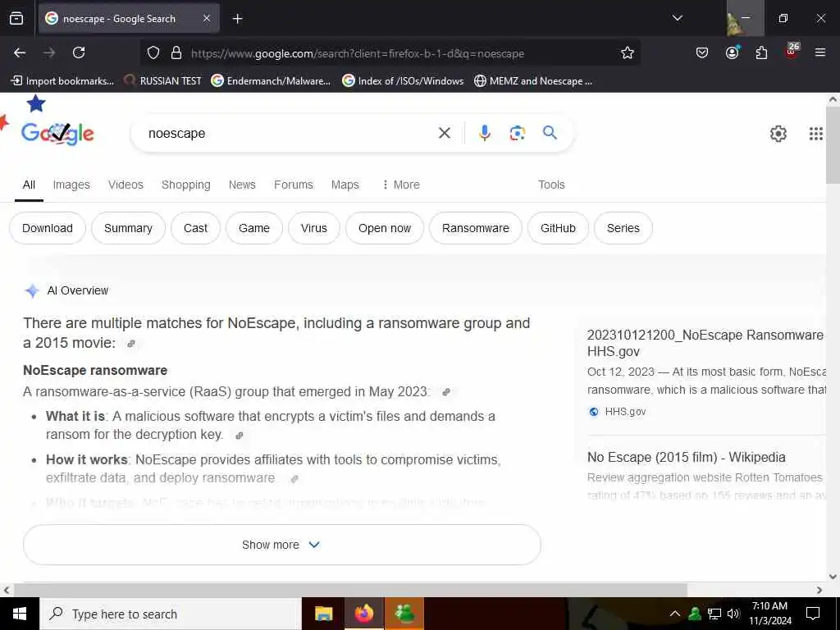
Task: Click the noescape search box
Action: pos(290,134)
